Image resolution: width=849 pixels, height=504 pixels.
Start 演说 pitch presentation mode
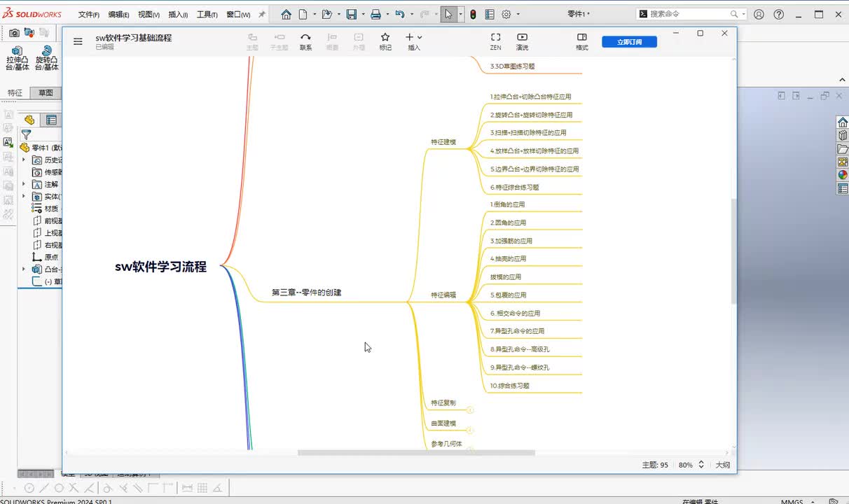[522, 41]
